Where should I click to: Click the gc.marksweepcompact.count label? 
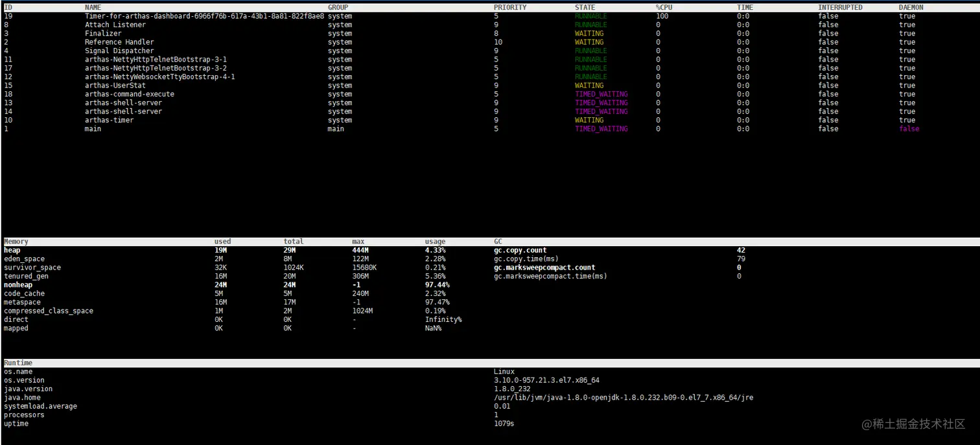point(544,268)
